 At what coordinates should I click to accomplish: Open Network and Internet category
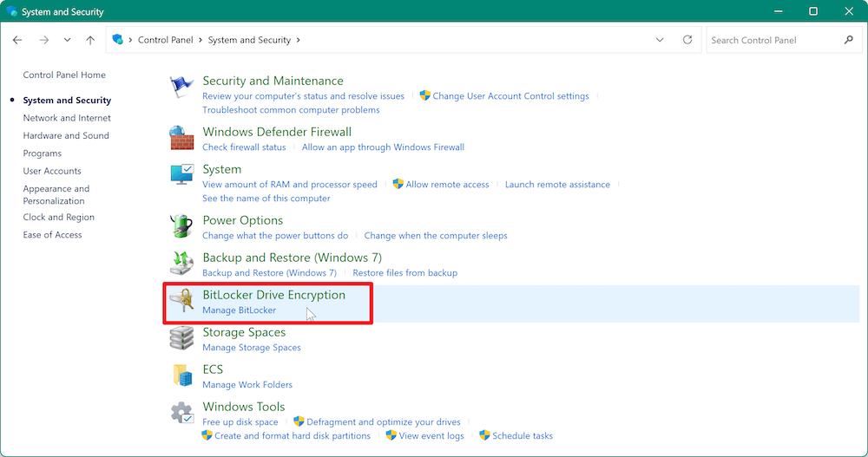pyautogui.click(x=67, y=118)
